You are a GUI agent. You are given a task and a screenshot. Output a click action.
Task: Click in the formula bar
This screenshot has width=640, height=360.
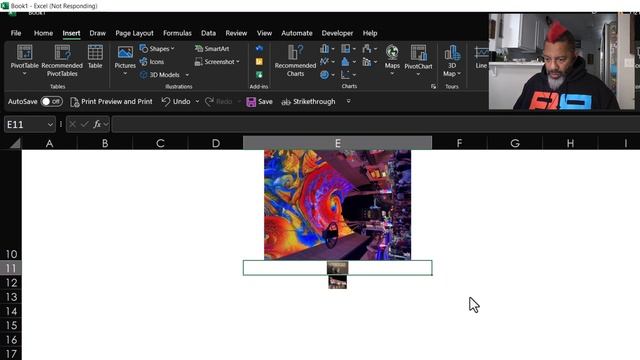[x=376, y=124]
